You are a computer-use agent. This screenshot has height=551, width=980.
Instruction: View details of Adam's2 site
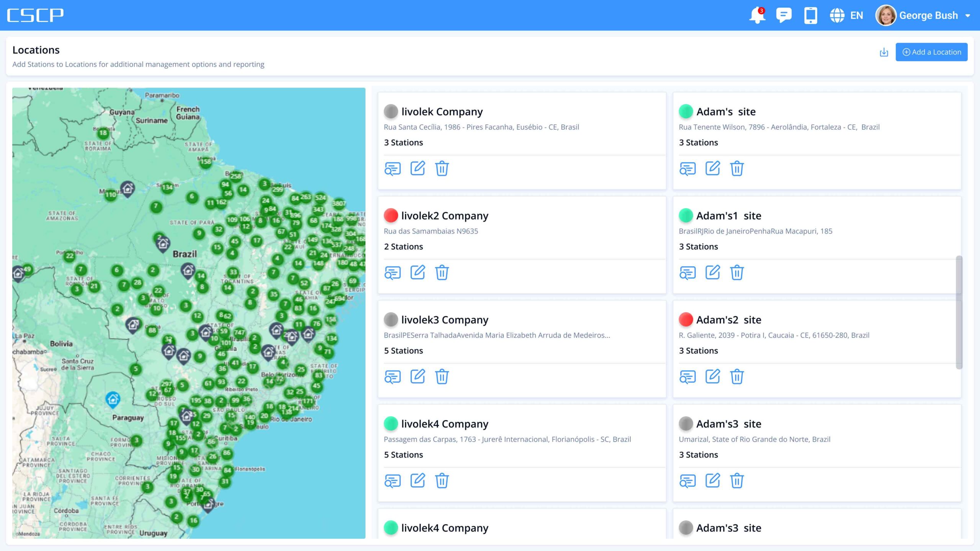(688, 377)
